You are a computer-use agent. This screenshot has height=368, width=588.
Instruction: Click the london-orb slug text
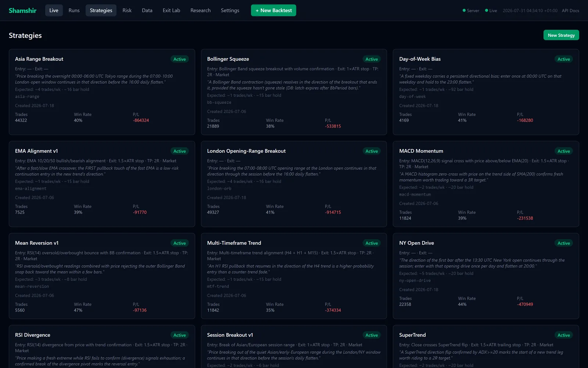[219, 188]
